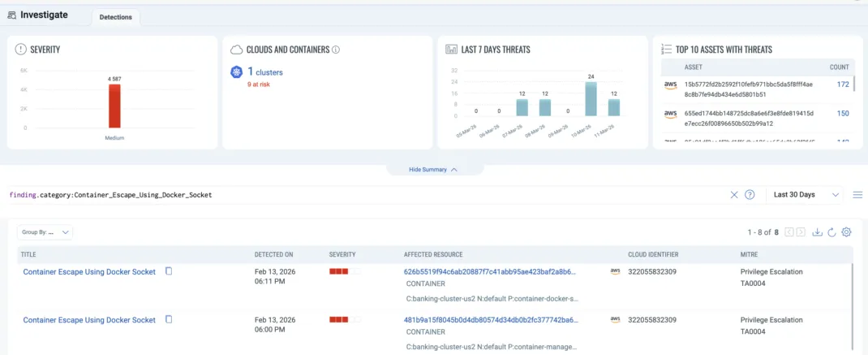Refresh the detections table
This screenshot has width=868, height=355.
point(831,232)
